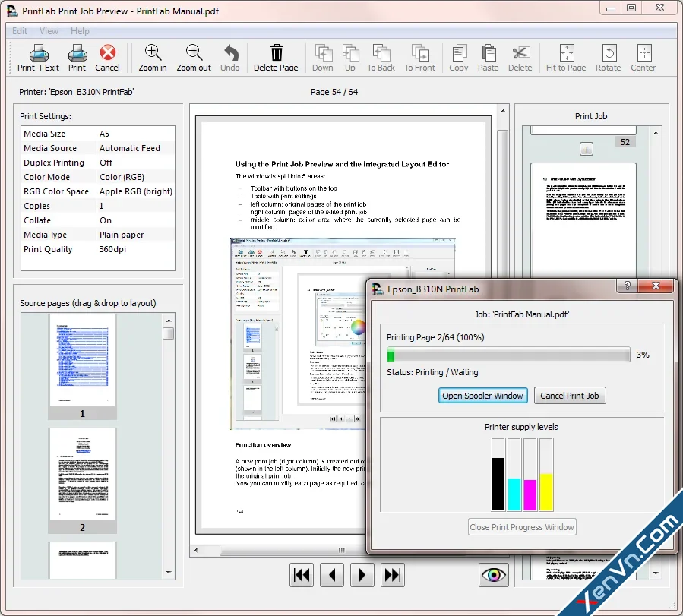Zoom out of the page preview

[194, 58]
